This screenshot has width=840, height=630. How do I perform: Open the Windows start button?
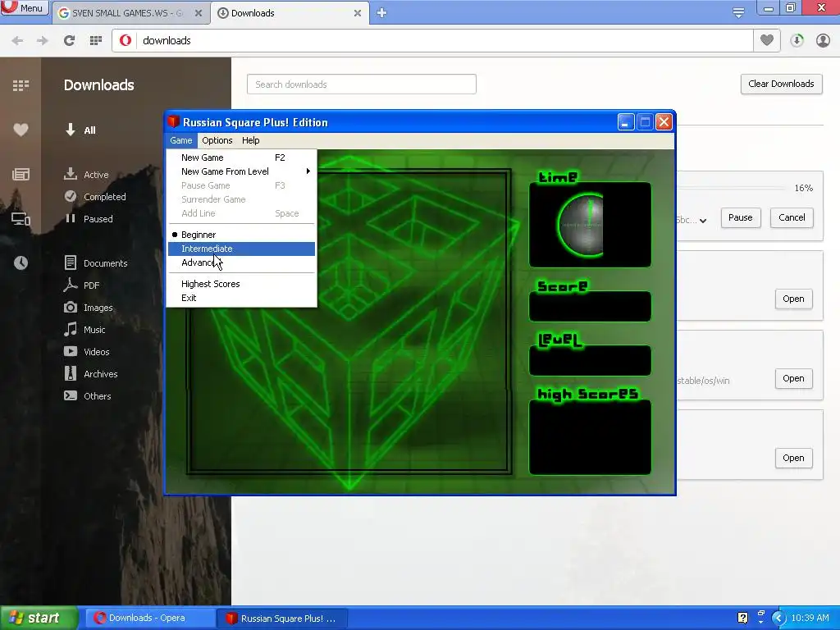pos(38,618)
